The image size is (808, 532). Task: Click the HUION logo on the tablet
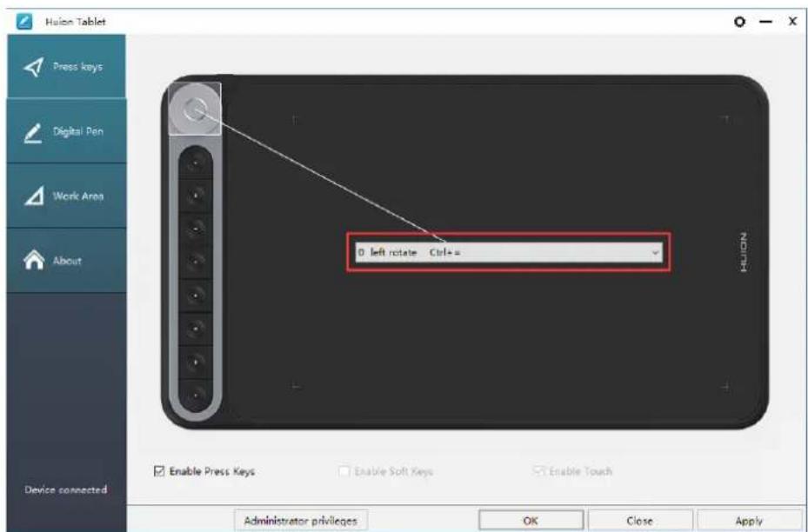[743, 252]
